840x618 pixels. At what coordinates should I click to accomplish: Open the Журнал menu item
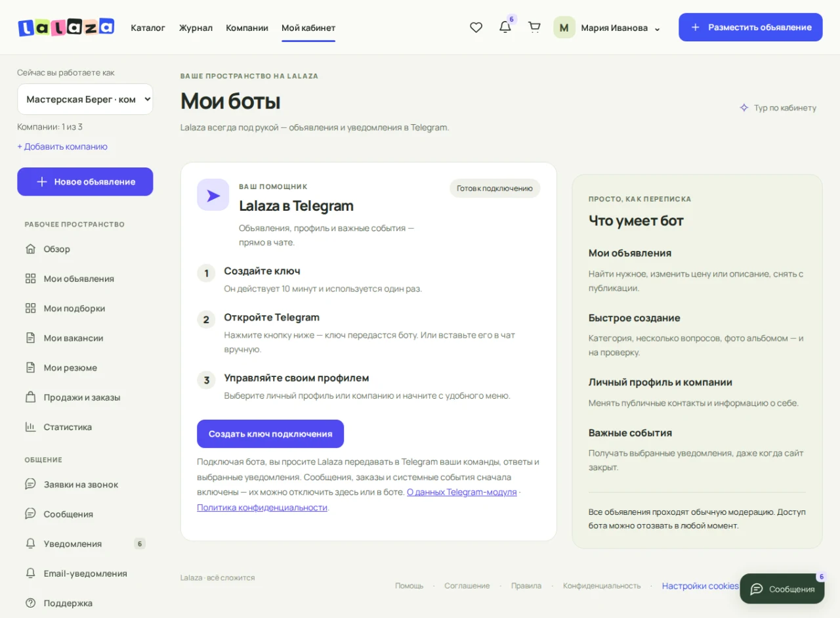(196, 28)
